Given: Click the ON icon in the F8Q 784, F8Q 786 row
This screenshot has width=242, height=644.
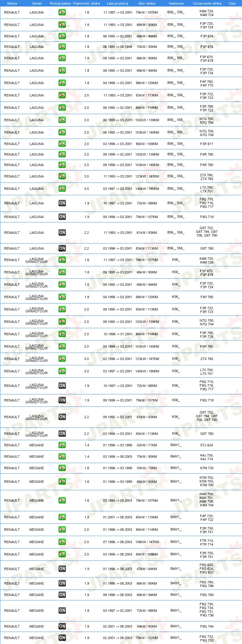Looking at the screenshot, I should point(62,583).
